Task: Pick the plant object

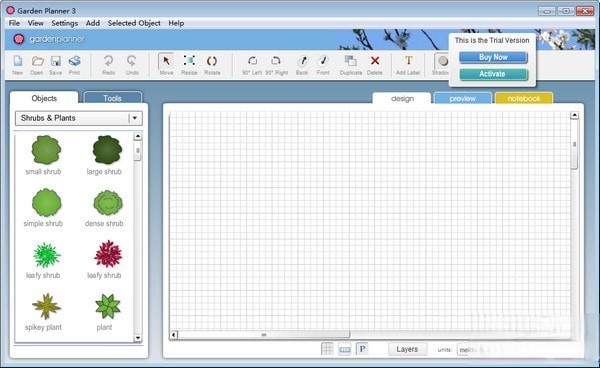Action: coord(108,306)
